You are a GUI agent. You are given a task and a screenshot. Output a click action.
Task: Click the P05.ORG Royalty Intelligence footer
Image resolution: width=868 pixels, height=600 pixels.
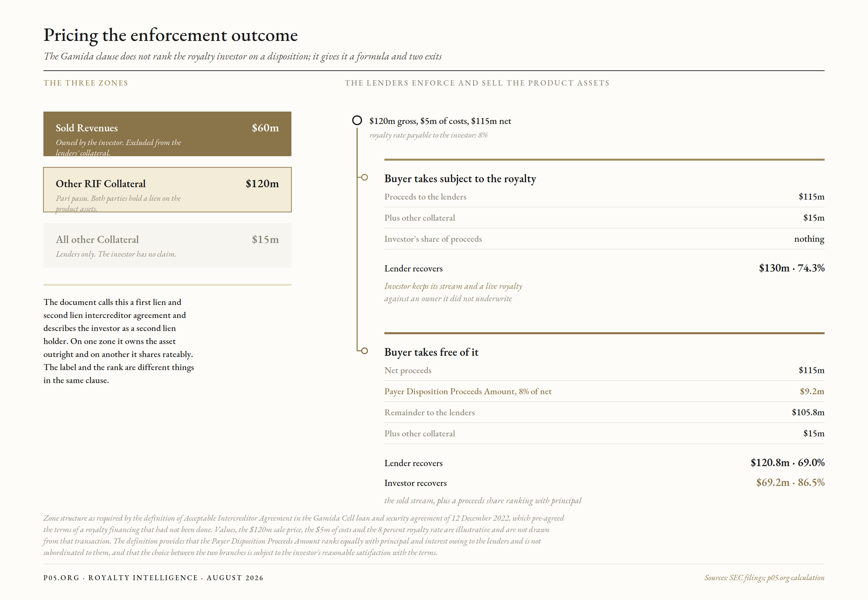[x=153, y=578]
